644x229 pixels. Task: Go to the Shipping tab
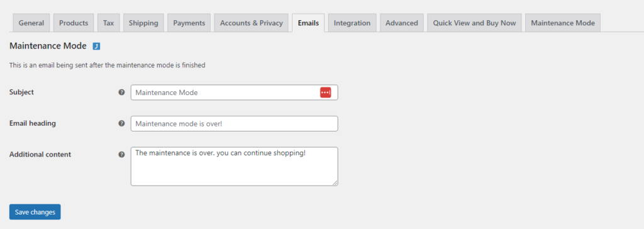(x=143, y=23)
